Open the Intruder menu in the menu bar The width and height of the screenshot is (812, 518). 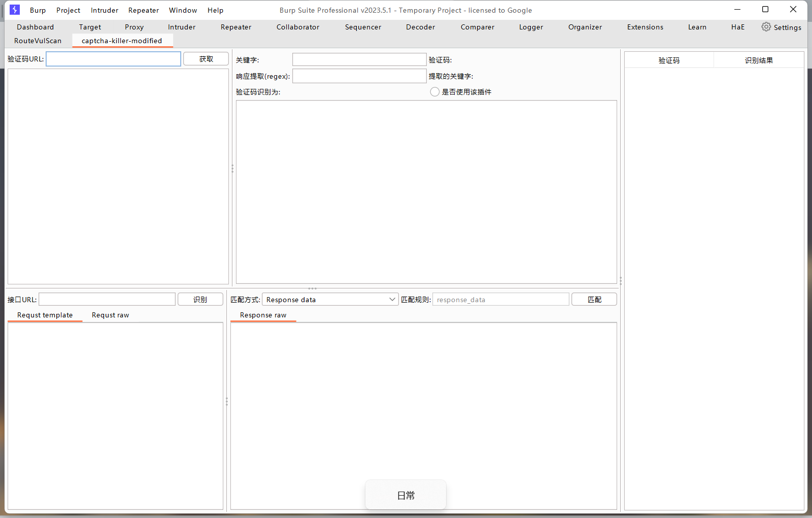coord(105,10)
